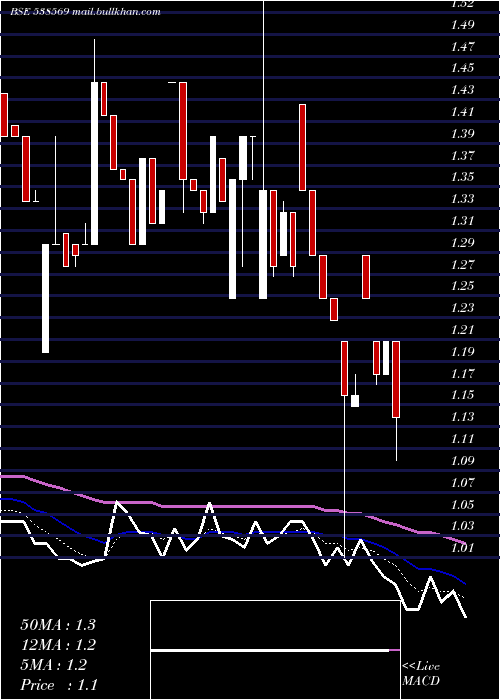This screenshot has width=500, height=700.
Task: Click the 1.19 price axis label
Action: pos(462,352)
